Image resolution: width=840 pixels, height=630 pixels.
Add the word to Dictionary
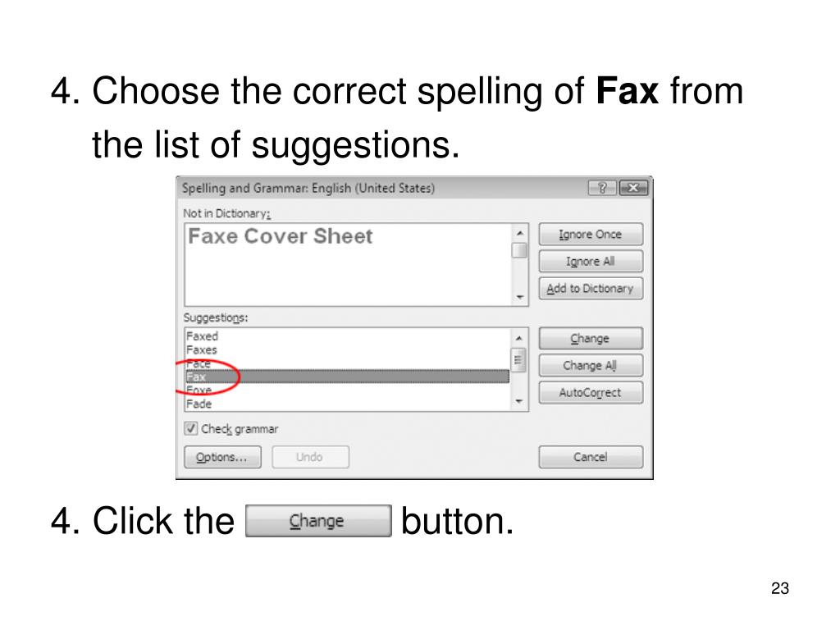tap(591, 288)
